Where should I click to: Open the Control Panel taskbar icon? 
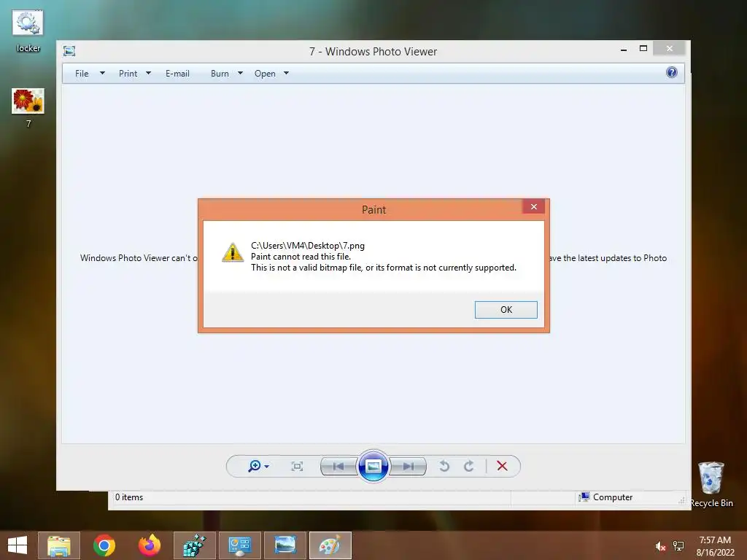point(239,545)
